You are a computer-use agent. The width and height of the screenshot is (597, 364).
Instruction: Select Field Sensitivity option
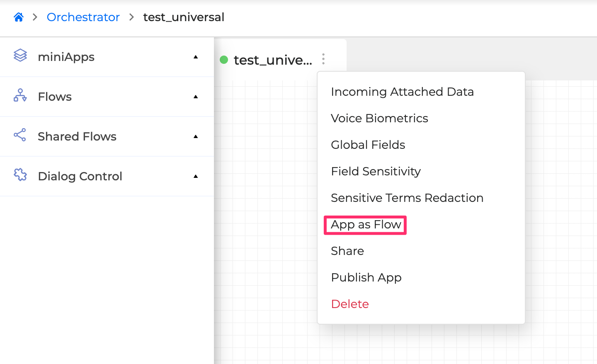[x=376, y=171]
